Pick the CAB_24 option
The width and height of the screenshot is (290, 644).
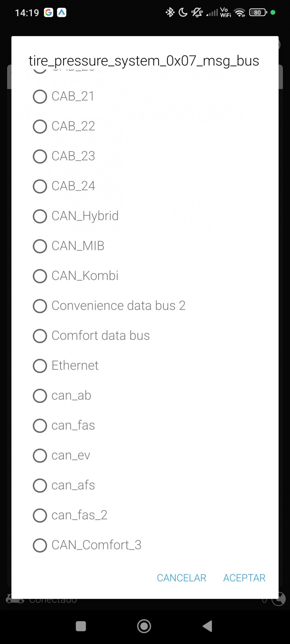[40, 186]
